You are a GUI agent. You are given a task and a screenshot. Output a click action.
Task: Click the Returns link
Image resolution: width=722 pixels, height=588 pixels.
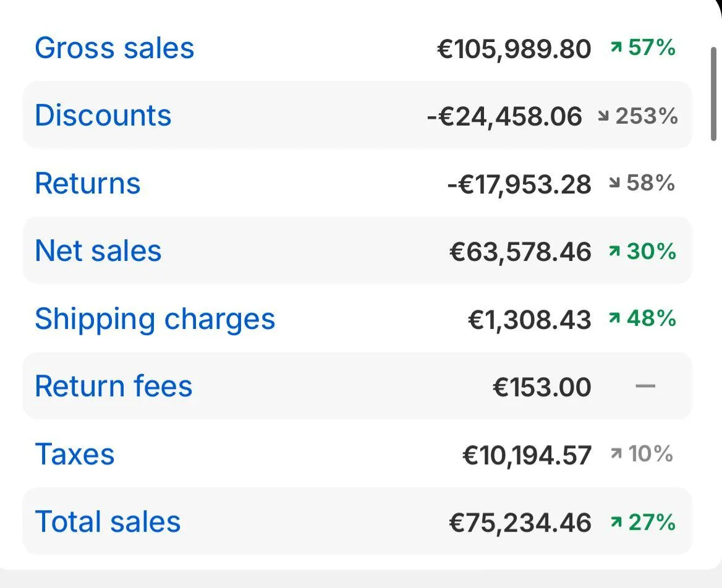pyautogui.click(x=88, y=184)
